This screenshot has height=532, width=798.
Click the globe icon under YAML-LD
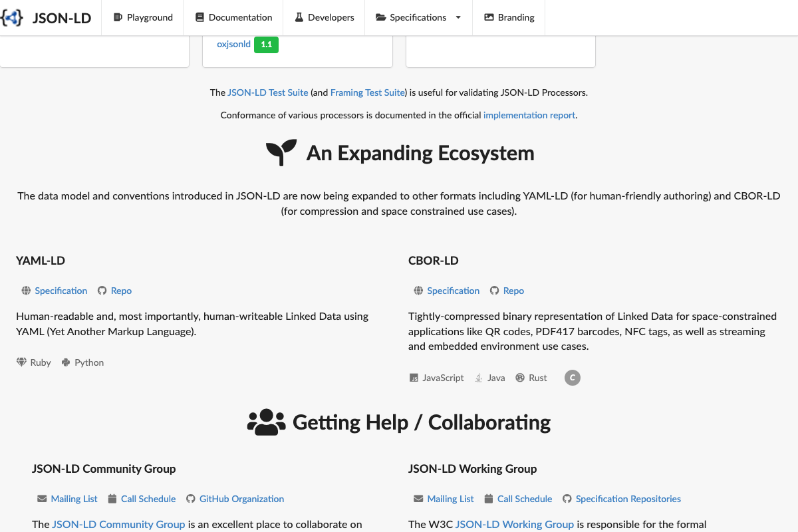(x=26, y=291)
